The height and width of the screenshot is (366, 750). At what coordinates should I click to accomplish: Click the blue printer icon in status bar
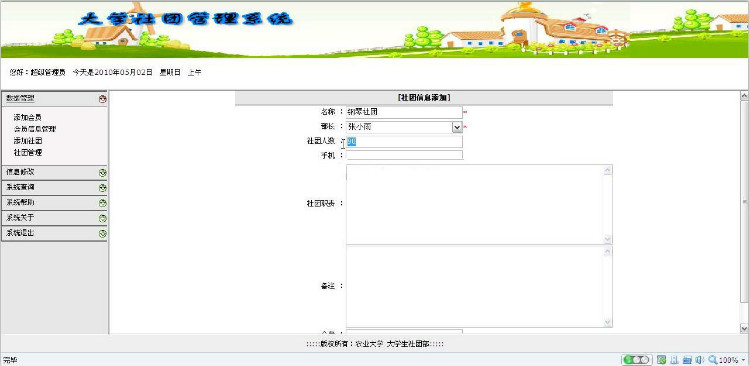[x=687, y=360]
